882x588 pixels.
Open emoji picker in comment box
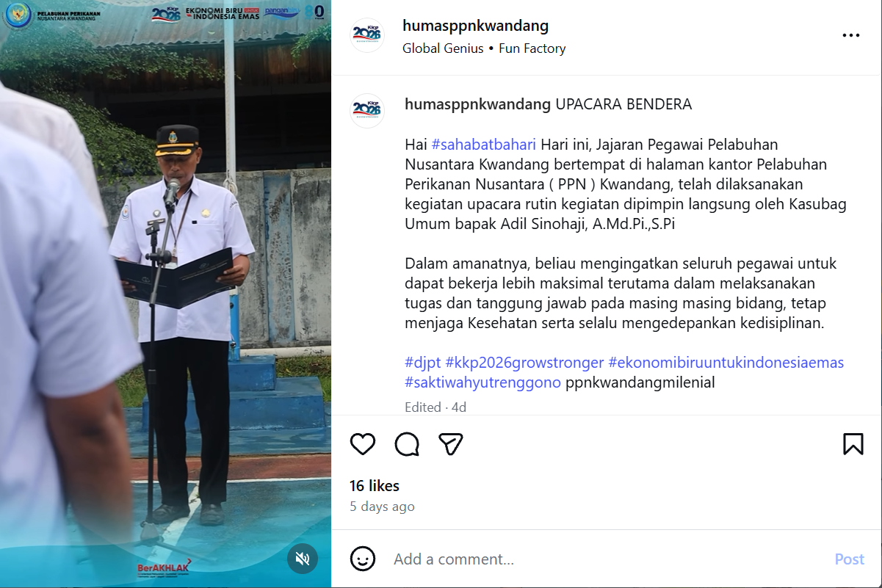click(363, 559)
